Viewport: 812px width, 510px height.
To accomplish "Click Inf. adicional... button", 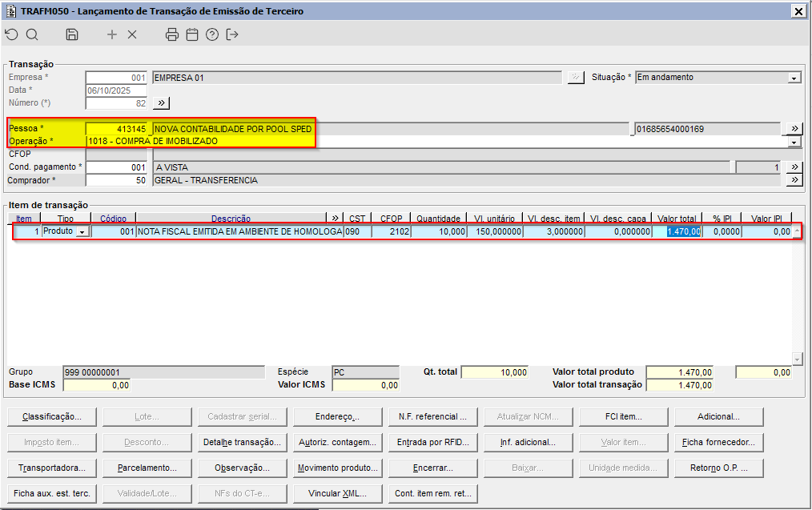I will pyautogui.click(x=528, y=442).
